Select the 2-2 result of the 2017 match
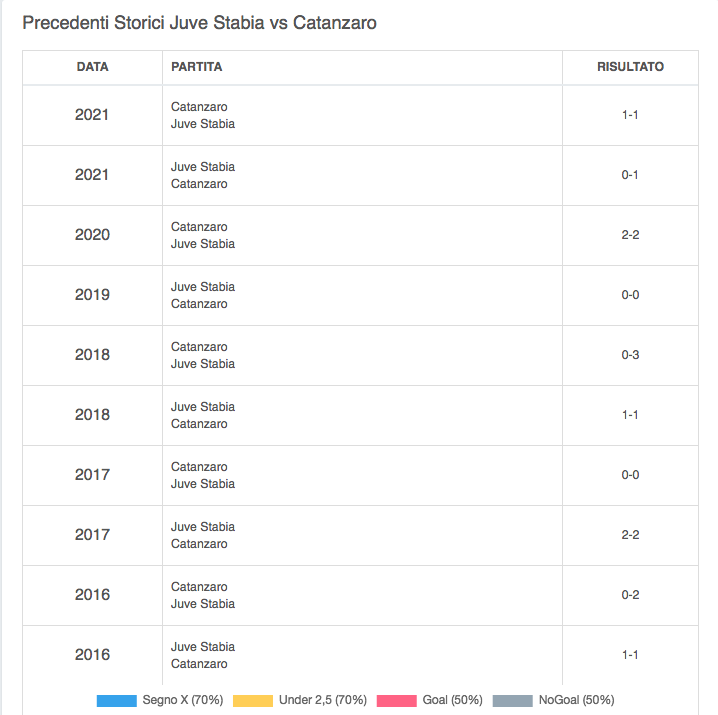This screenshot has width=718, height=715. [630, 535]
